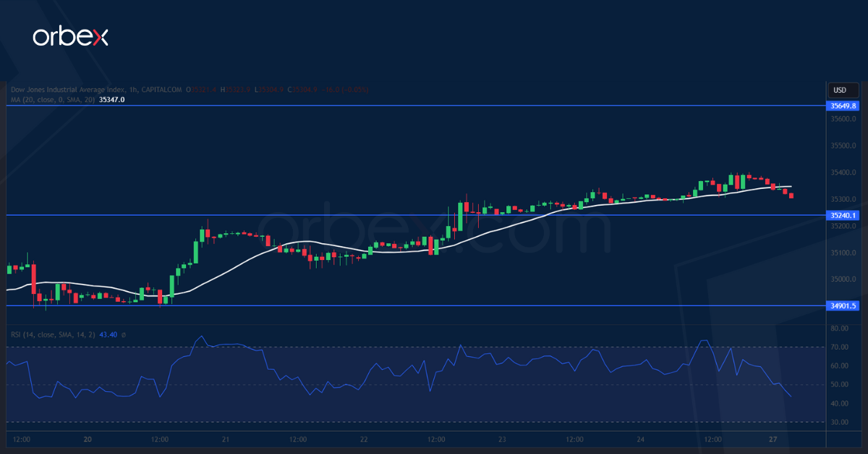Click the Orbex logo

[x=70, y=37]
